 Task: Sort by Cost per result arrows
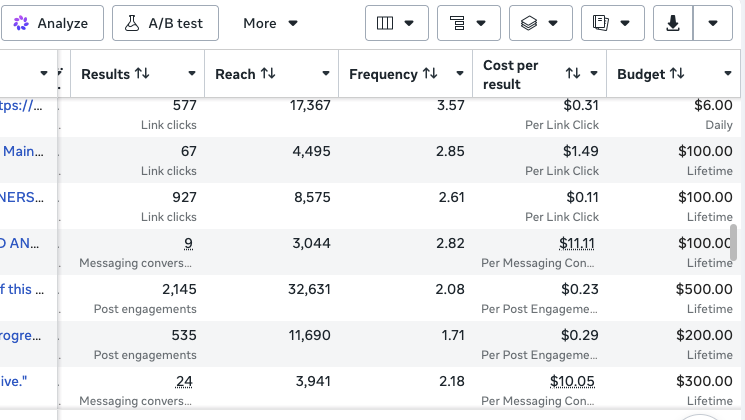pos(573,74)
